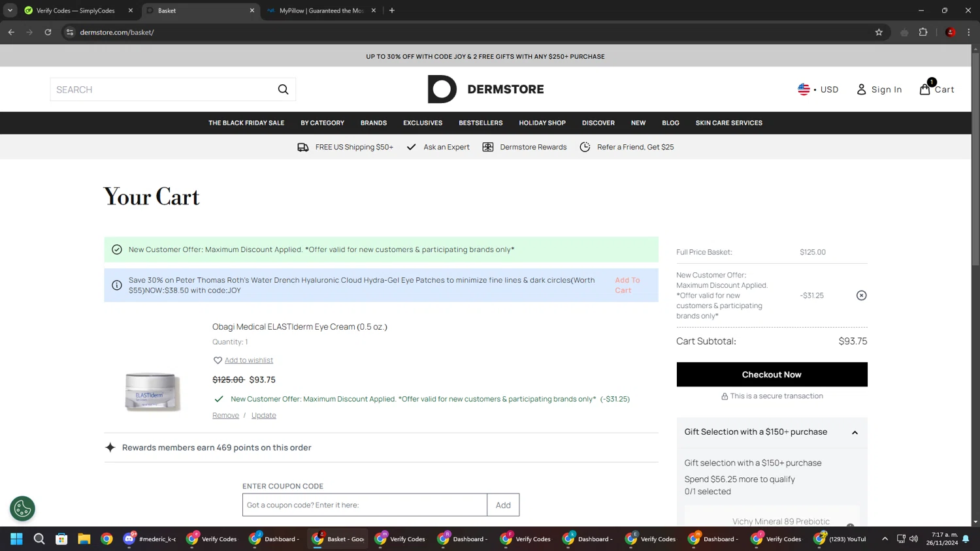
Task: Open the notifications bell in taskbar
Action: [966, 539]
